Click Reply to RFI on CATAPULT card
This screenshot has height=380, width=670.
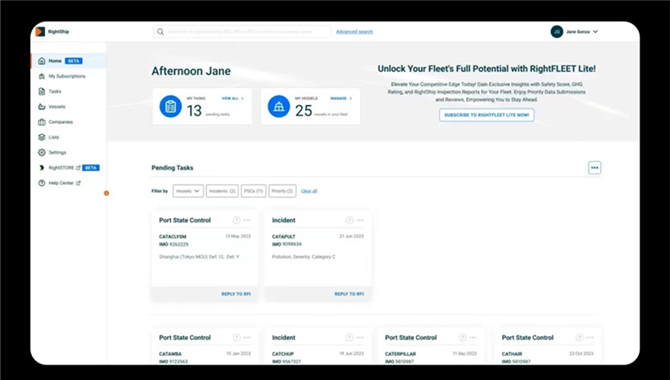(x=349, y=294)
